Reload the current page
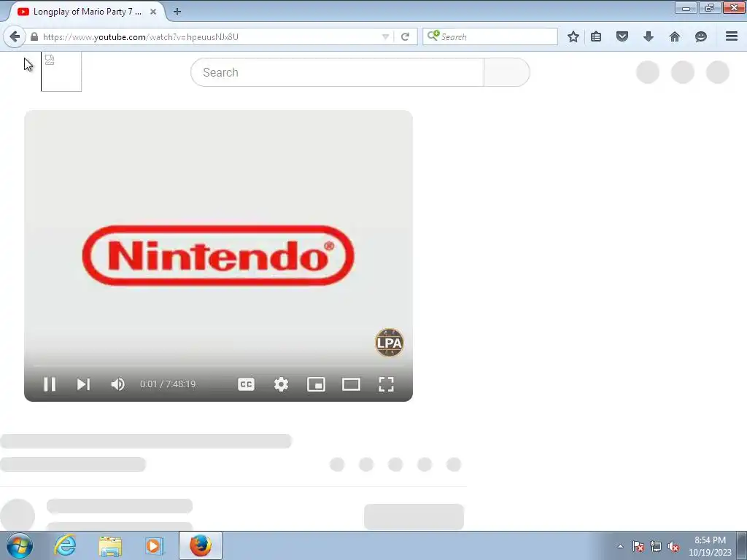Image resolution: width=747 pixels, height=560 pixels. tap(405, 36)
